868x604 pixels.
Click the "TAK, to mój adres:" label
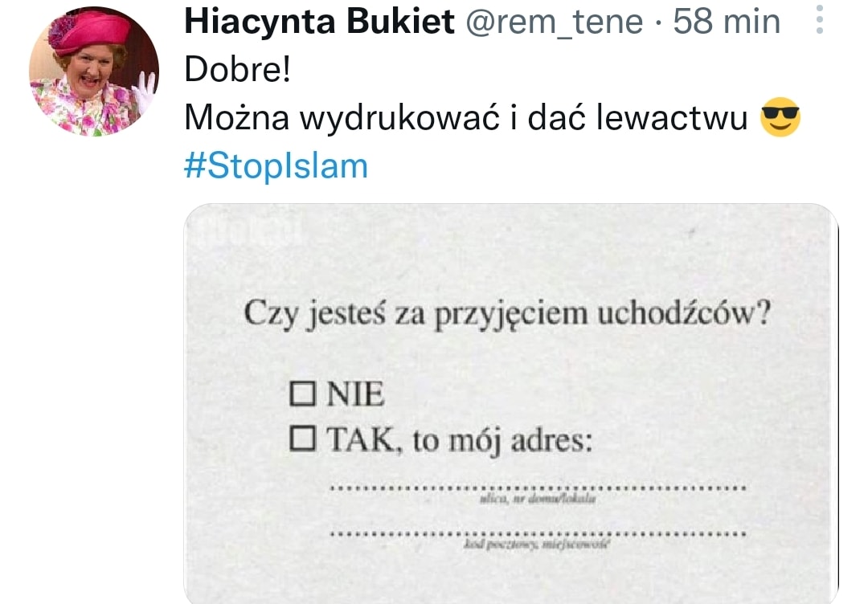459,439
